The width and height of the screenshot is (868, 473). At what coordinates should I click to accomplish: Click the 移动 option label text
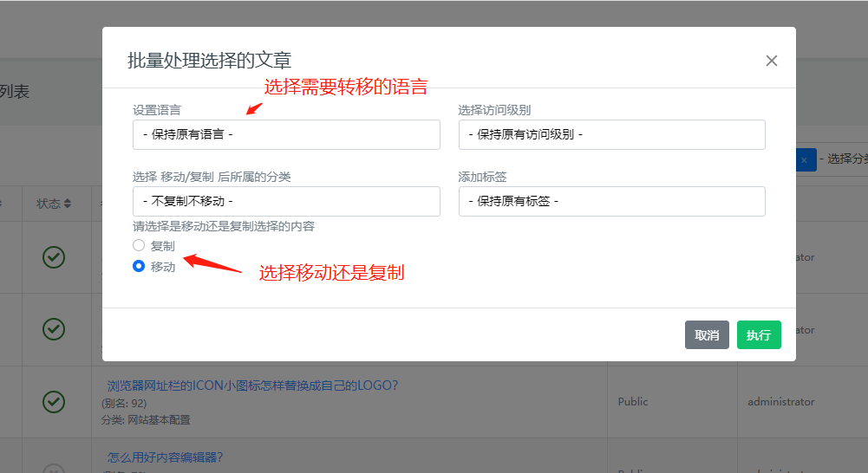click(x=163, y=267)
